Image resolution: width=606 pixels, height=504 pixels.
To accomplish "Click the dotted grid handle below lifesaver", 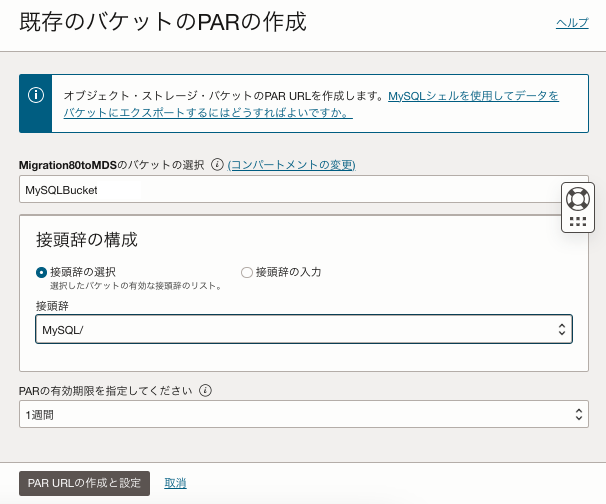I will (577, 222).
